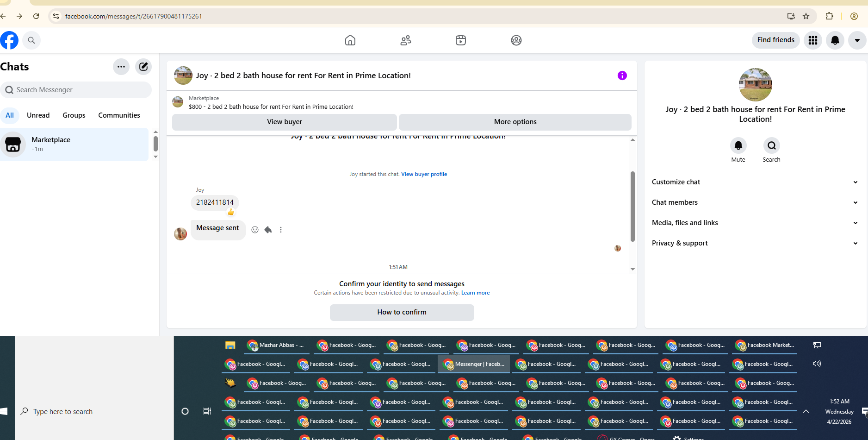Focus the Search Messenger field

[x=76, y=90]
